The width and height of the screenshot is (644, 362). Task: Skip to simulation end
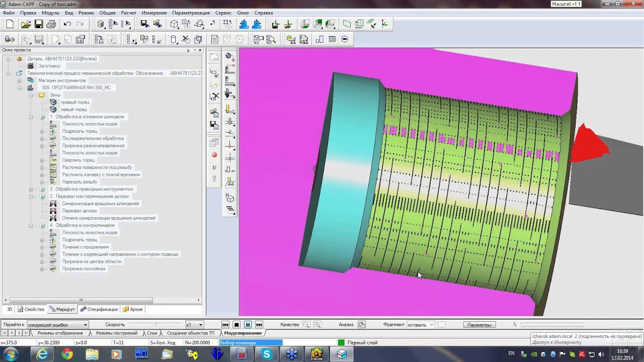pyautogui.click(x=259, y=325)
